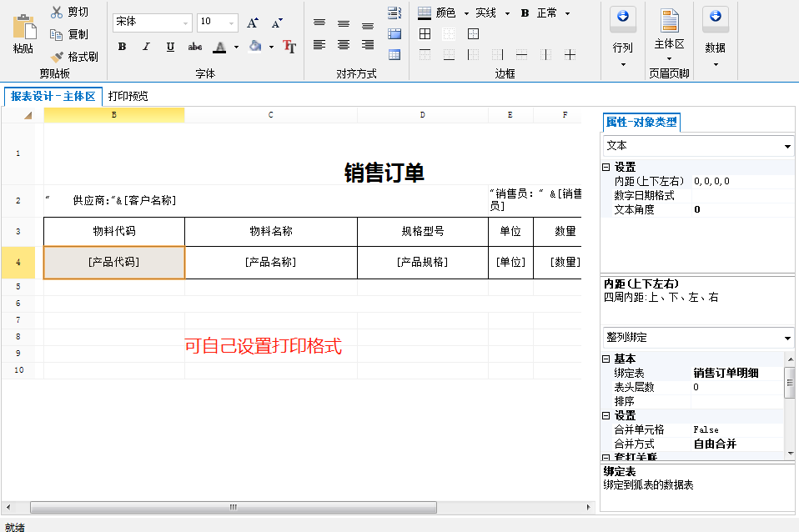Apply inside cross borders
Viewport: 799px width, 532px height.
pos(570,55)
